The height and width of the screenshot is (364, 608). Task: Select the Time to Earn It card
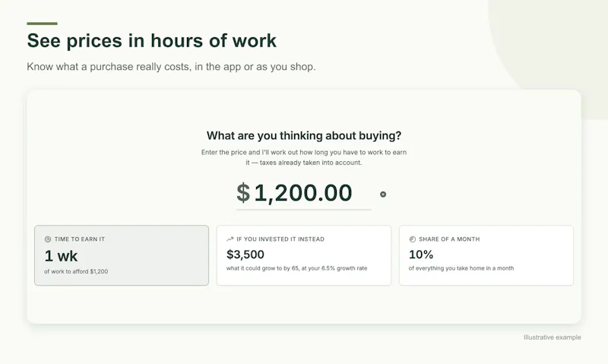pyautogui.click(x=122, y=255)
